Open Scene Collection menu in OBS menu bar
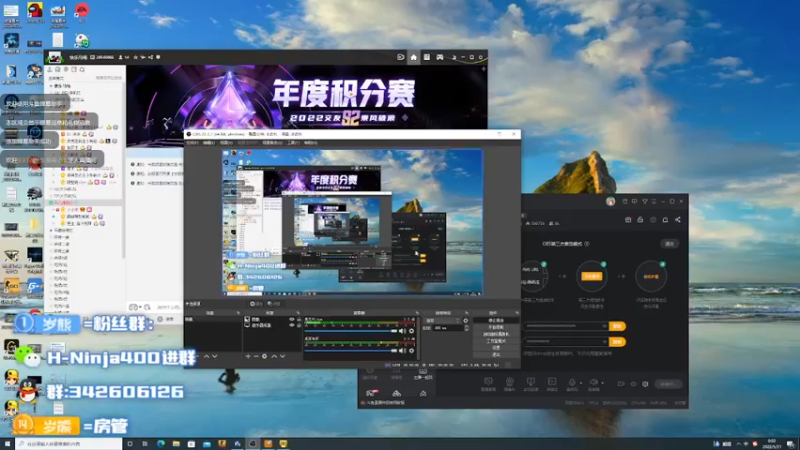800x450 pixels. click(x=272, y=143)
